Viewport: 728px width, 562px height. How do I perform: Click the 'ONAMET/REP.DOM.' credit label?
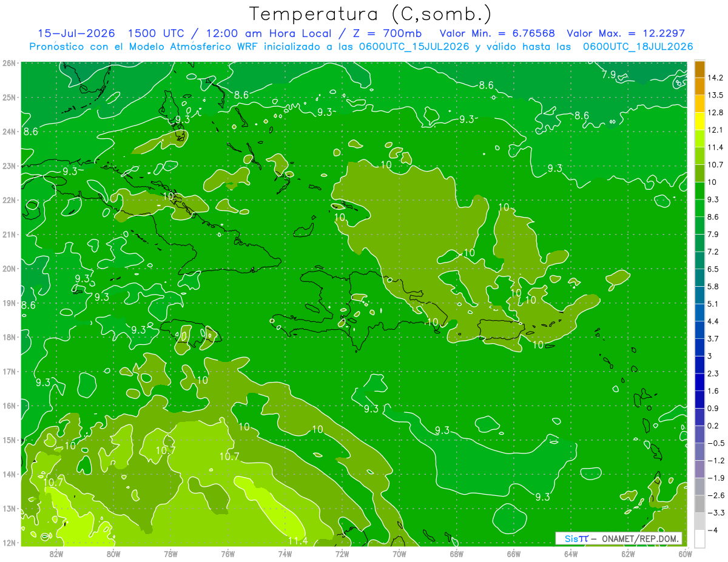[x=641, y=538]
